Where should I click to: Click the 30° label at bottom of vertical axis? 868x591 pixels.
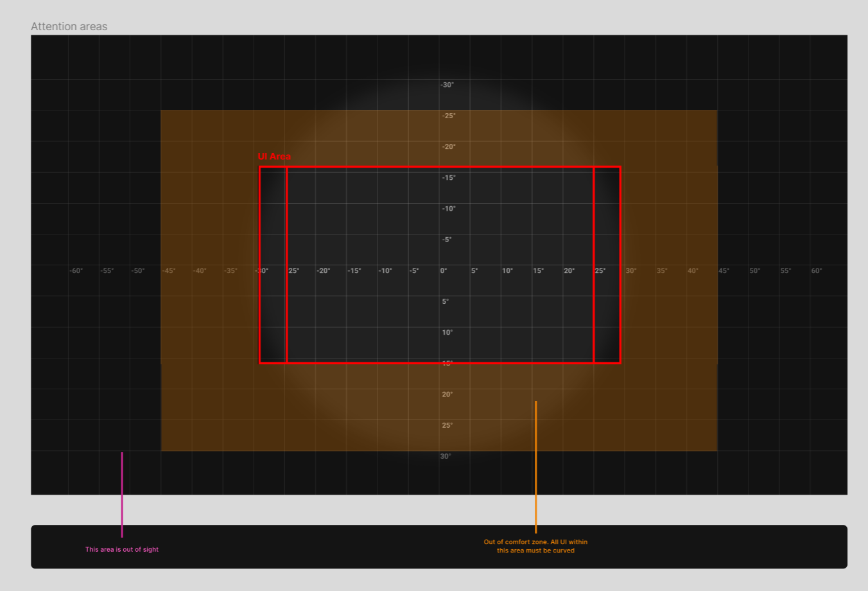pos(446,456)
